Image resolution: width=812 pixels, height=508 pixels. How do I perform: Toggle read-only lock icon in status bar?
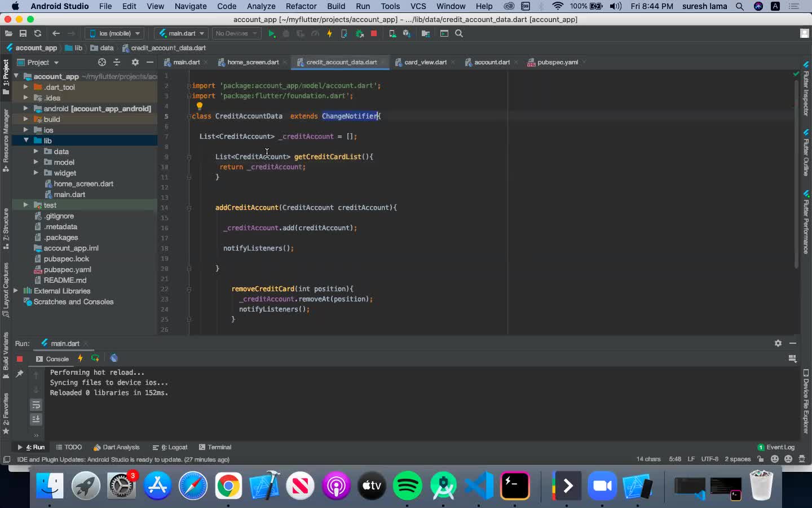pos(761,459)
